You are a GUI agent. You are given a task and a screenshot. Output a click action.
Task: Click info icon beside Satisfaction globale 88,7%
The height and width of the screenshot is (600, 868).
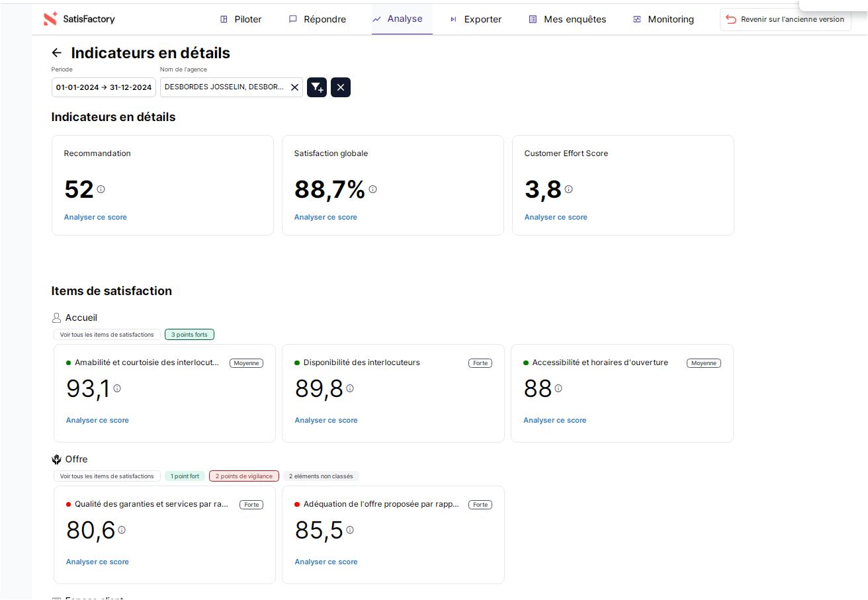(373, 189)
